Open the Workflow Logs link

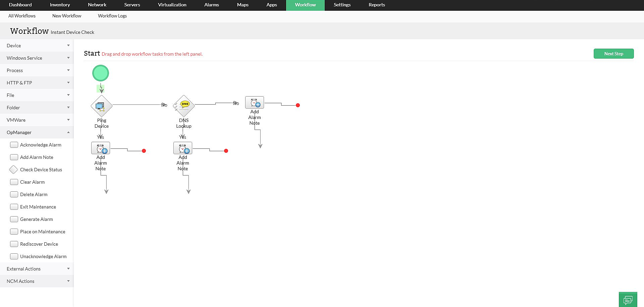pos(112,16)
